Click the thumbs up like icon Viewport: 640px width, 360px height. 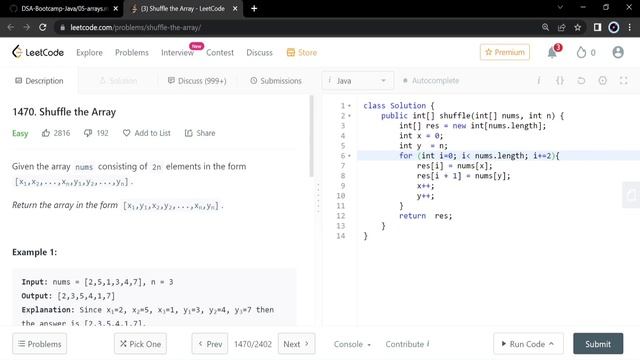click(46, 133)
